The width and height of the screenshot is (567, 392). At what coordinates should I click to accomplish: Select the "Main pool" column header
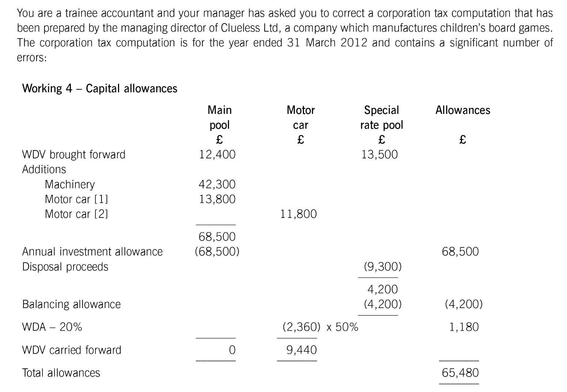pyautogui.click(x=219, y=117)
